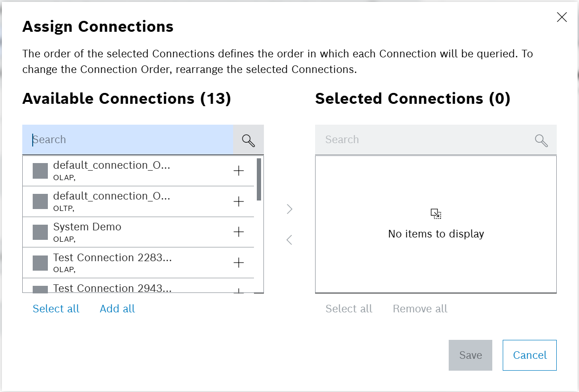Click the Add all link
This screenshot has height=392, width=579.
(118, 309)
